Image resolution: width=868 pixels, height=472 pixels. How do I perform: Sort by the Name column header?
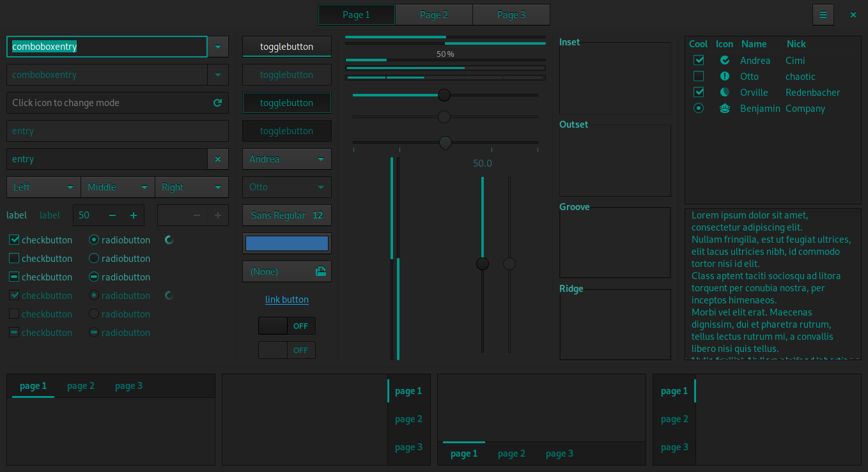click(x=754, y=44)
